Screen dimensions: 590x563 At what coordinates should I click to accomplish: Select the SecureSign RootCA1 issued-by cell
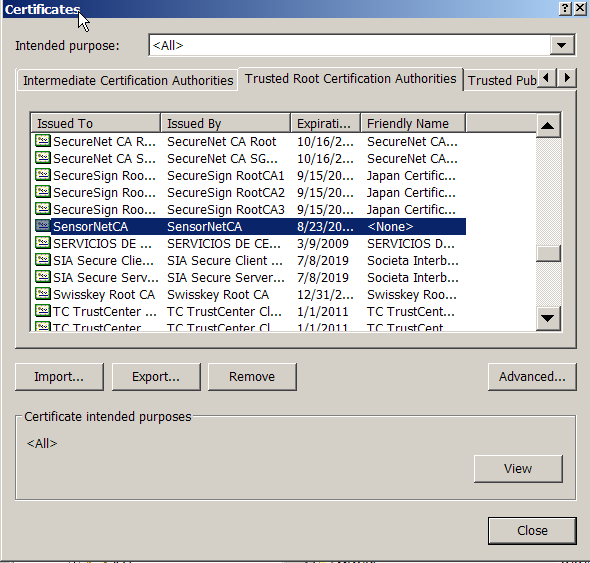[x=226, y=176]
